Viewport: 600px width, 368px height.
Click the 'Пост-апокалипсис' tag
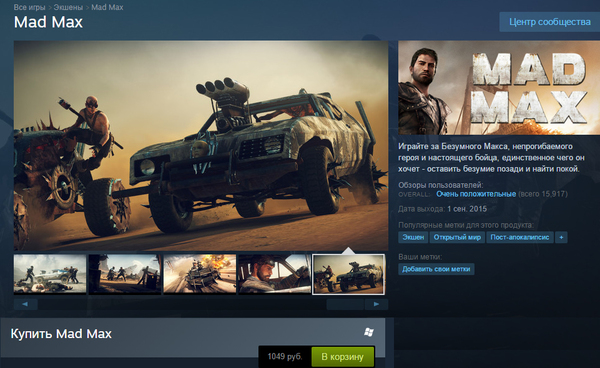[520, 237]
